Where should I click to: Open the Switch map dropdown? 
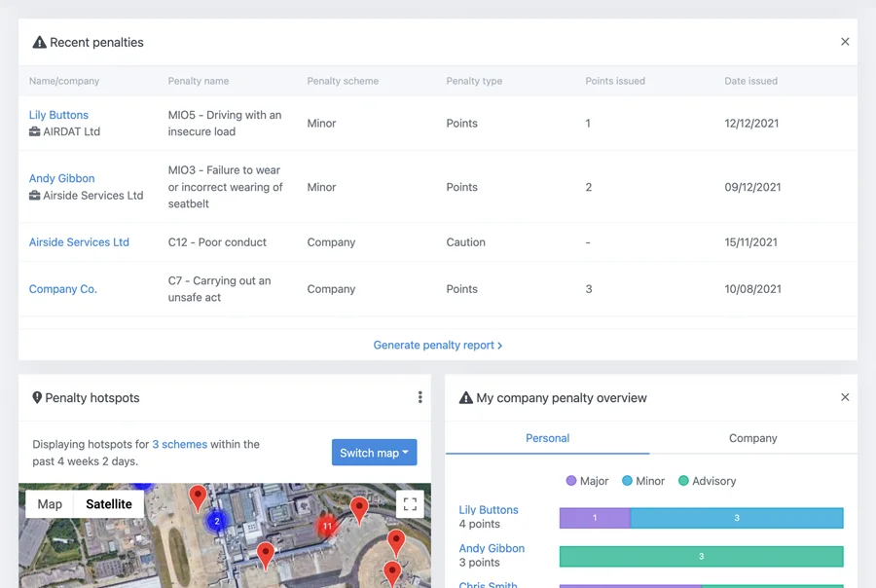(374, 453)
